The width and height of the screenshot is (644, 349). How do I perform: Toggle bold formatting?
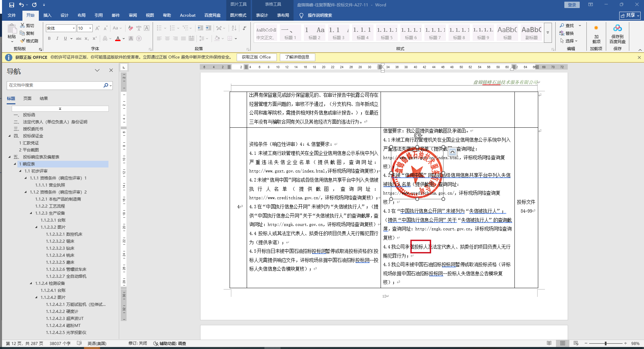[x=49, y=39]
